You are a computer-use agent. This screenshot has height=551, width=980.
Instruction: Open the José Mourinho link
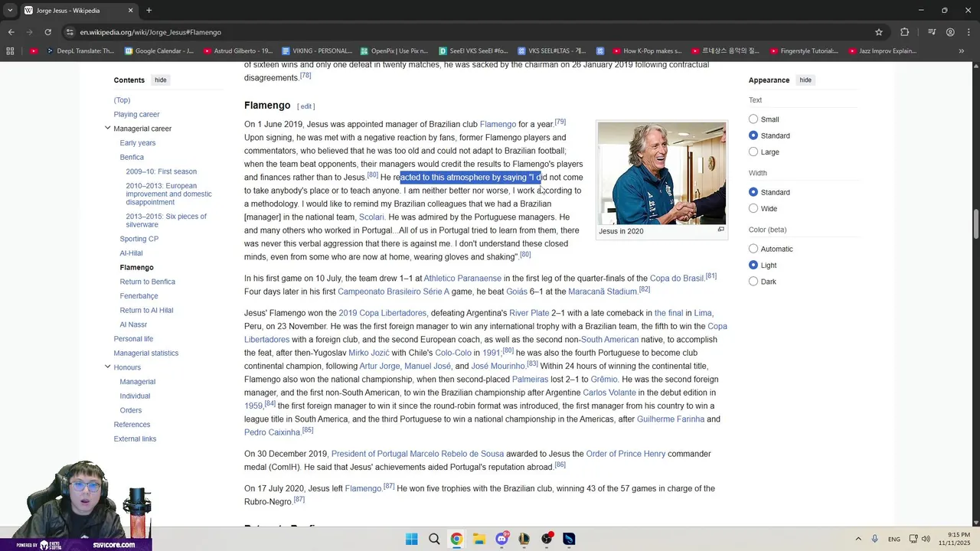(x=498, y=367)
